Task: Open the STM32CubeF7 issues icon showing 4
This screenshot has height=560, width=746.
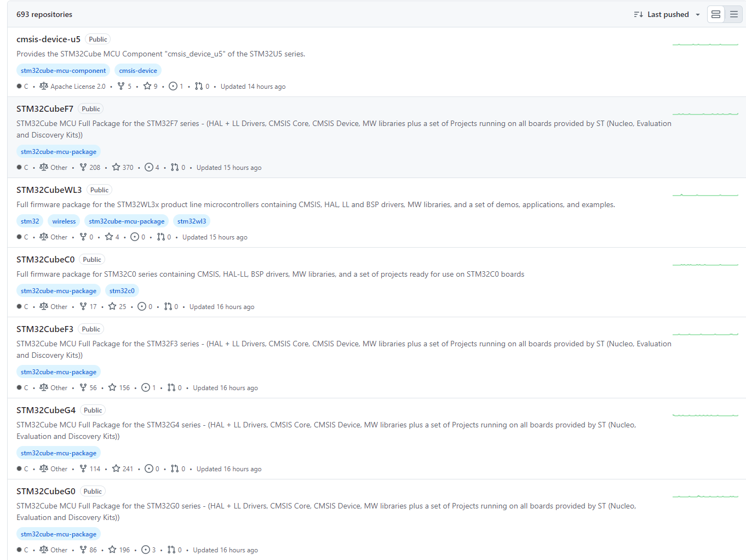Action: pyautogui.click(x=149, y=167)
